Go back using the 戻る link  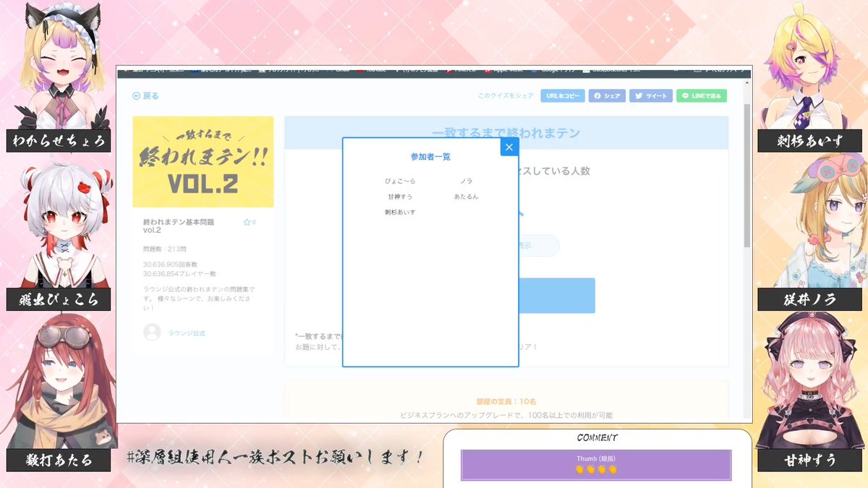point(145,95)
